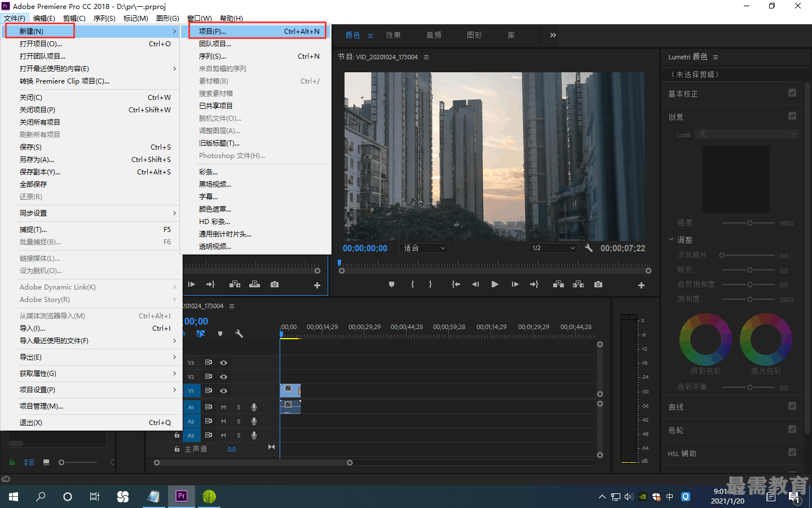Screen dimensions: 812x508
Task: Click the 饱和度 slider handle
Action: (x=750, y=299)
